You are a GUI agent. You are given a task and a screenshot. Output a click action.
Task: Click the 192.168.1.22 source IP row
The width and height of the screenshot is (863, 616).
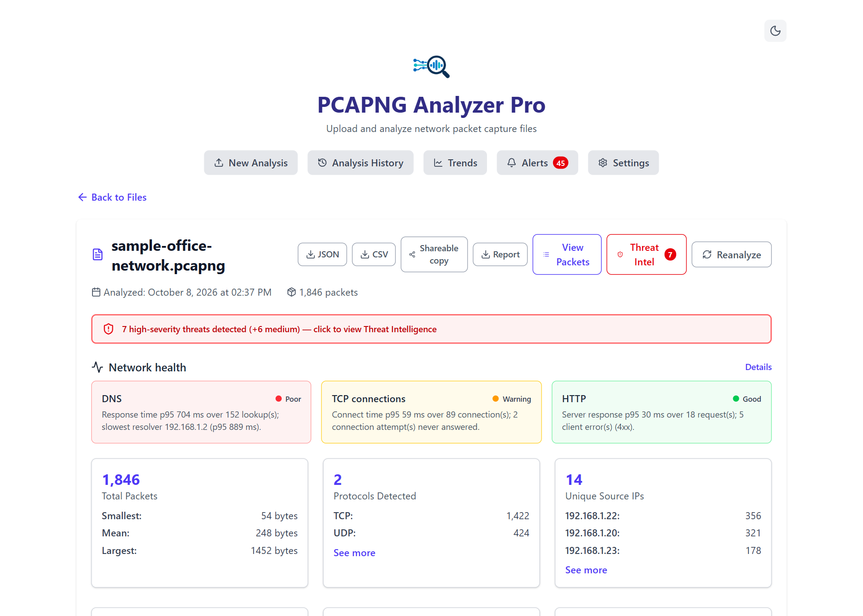pos(663,516)
